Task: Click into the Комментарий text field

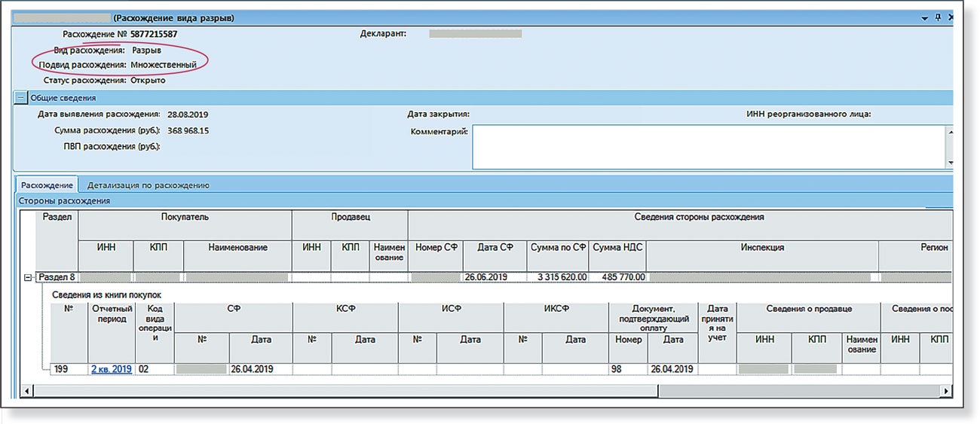Action: (707, 147)
